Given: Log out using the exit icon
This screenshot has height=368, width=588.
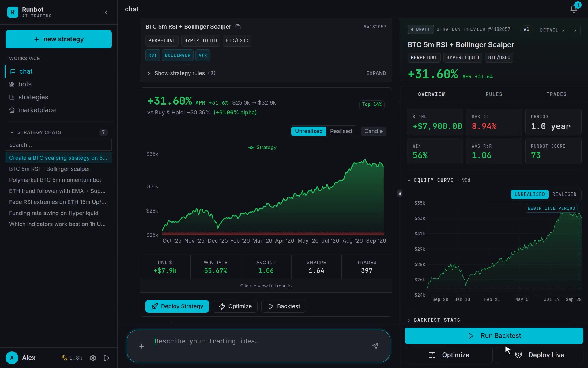Looking at the screenshot, I should point(107,358).
